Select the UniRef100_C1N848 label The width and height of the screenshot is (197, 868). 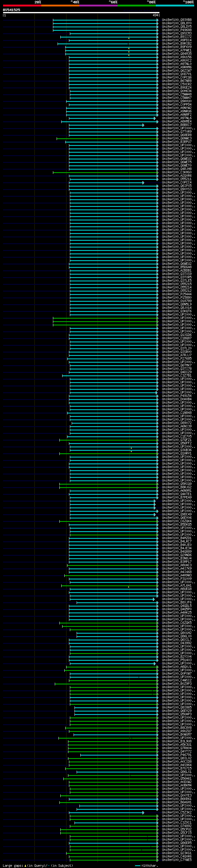point(177,413)
